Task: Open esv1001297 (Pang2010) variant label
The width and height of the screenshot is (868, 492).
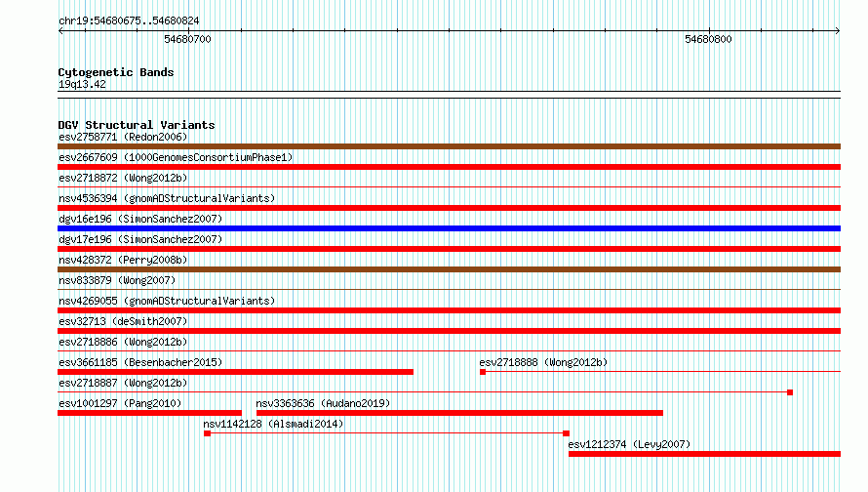Action: click(120, 403)
